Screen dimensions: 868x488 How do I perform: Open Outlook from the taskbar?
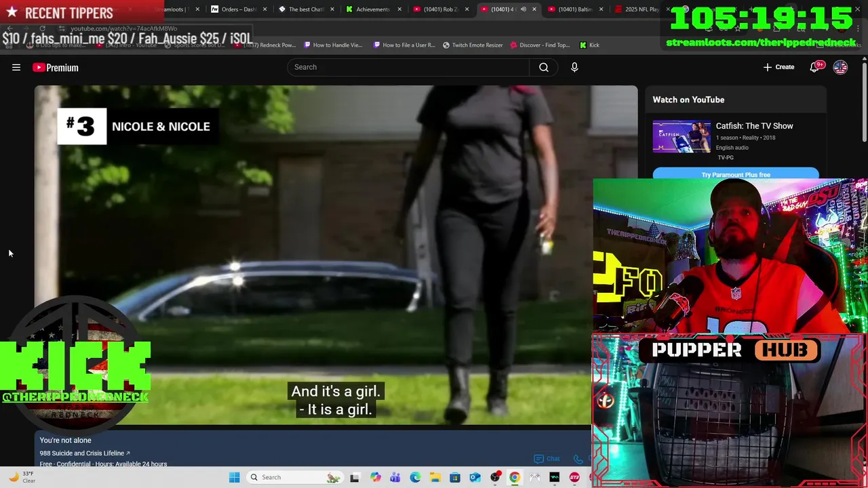point(475,477)
